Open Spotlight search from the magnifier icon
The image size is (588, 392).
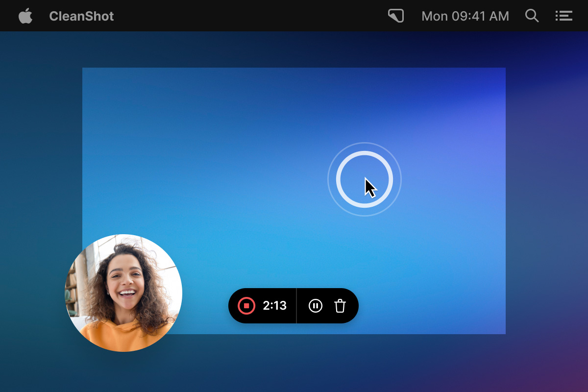coord(532,16)
